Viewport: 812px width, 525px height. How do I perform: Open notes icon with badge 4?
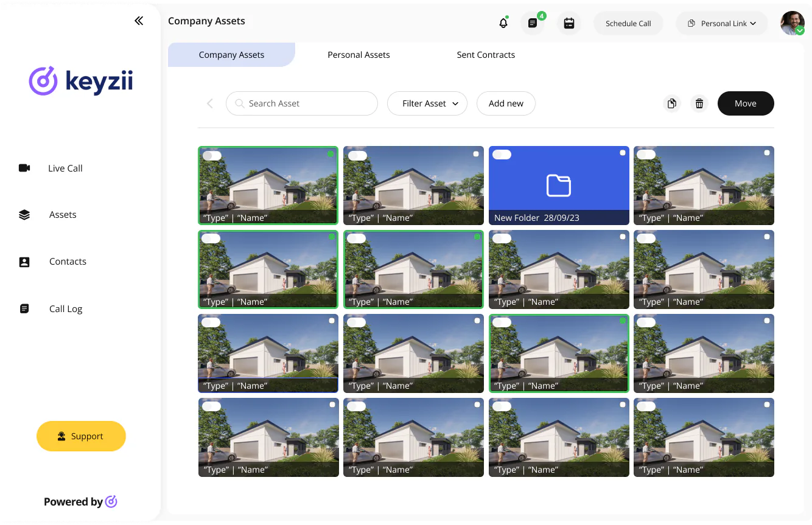[x=533, y=23]
